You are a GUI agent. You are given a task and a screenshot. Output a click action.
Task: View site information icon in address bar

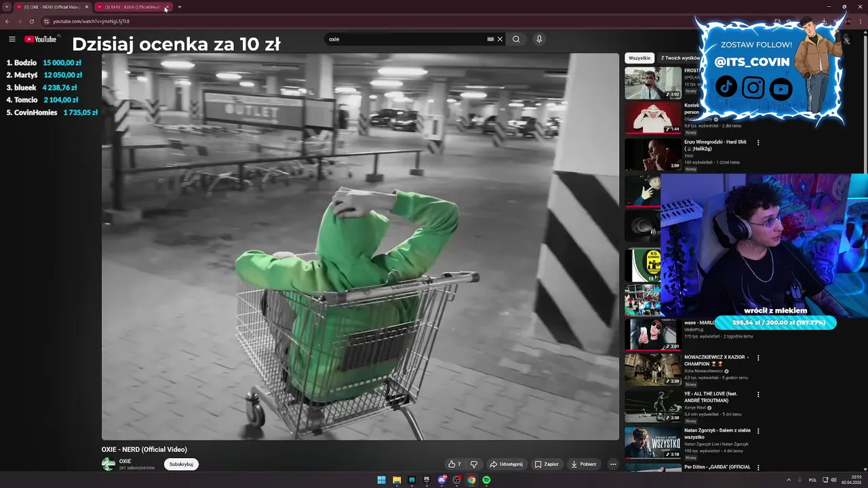coord(46,21)
